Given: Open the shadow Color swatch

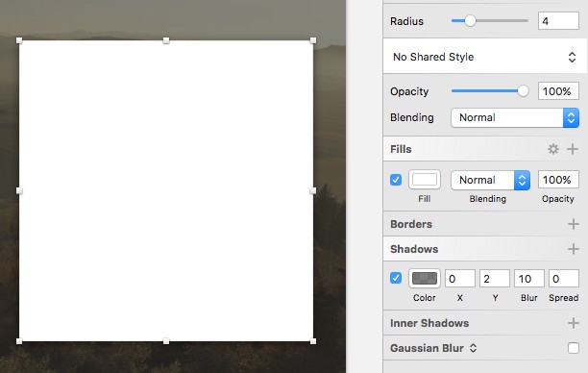Looking at the screenshot, I should pyautogui.click(x=424, y=278).
